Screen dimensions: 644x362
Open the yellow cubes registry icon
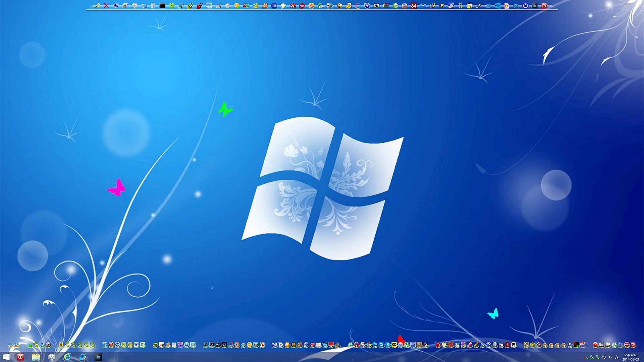[x=190, y=6]
